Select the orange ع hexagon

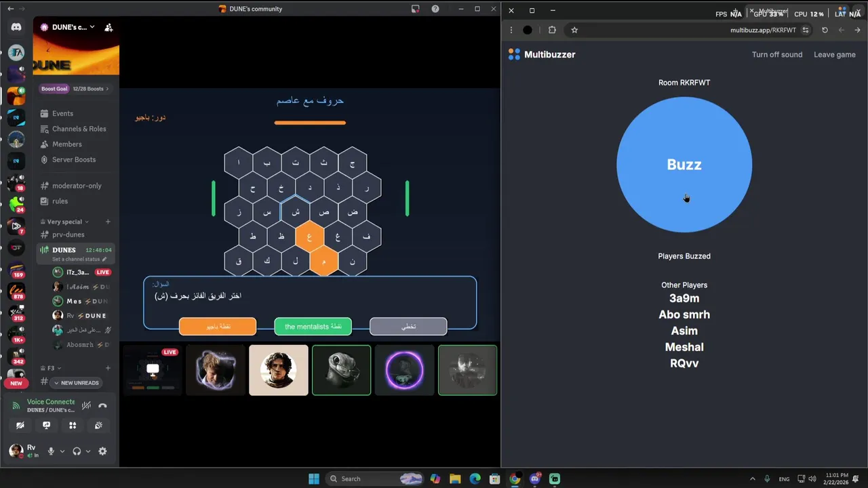coord(310,237)
